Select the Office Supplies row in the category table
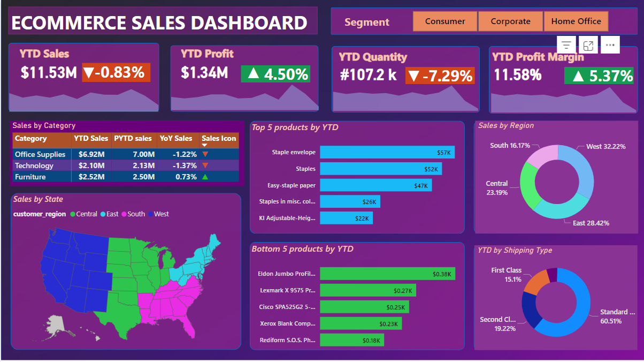 [x=40, y=154]
